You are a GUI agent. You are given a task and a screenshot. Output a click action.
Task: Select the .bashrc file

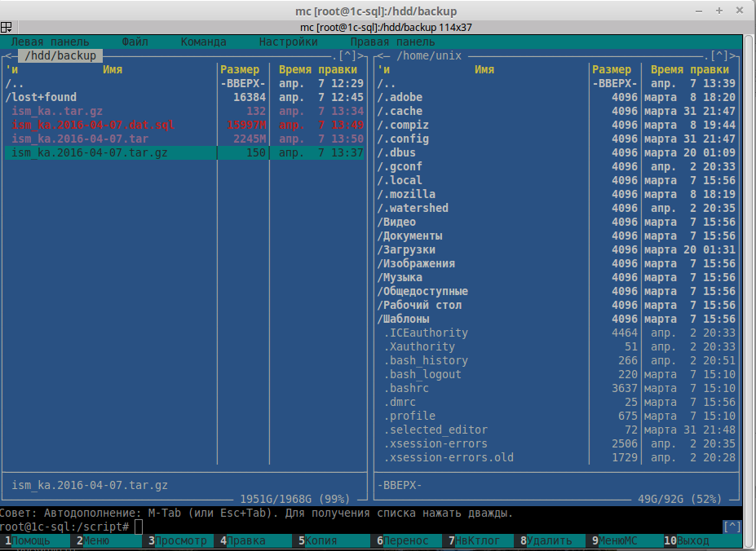(409, 388)
